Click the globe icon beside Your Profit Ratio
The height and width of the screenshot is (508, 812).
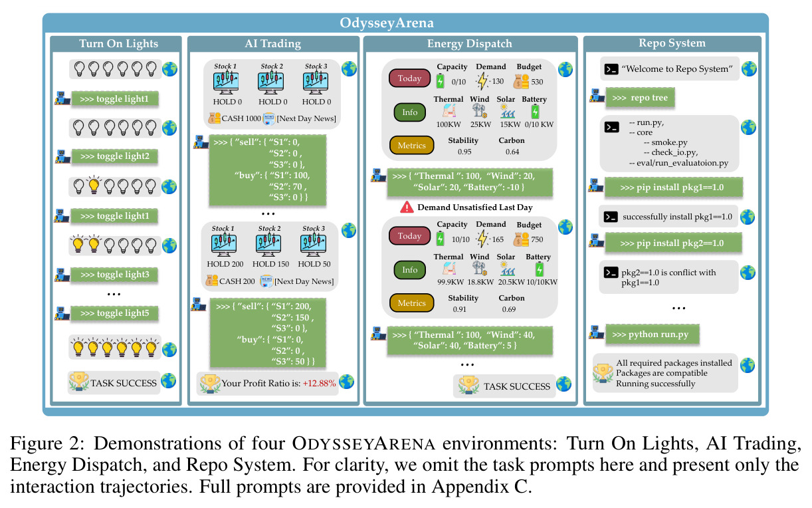tap(347, 382)
